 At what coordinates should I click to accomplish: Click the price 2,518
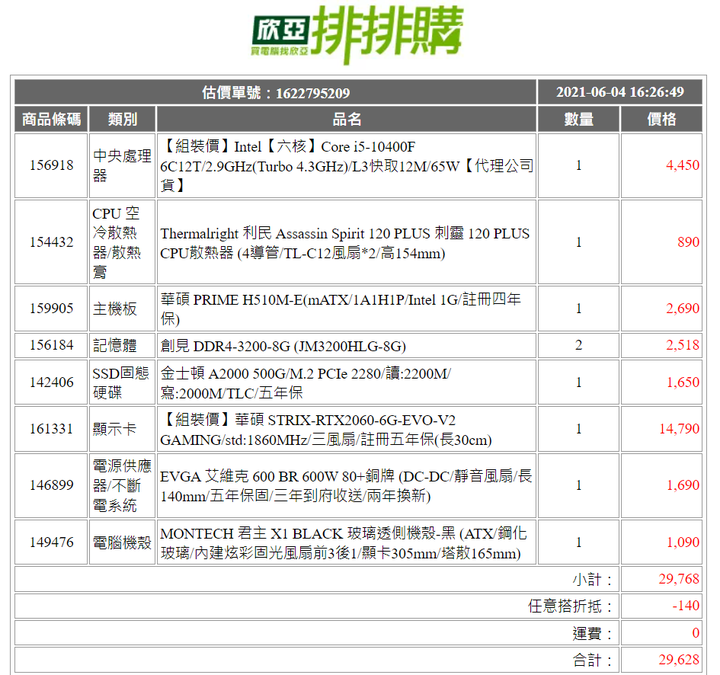[x=683, y=345]
